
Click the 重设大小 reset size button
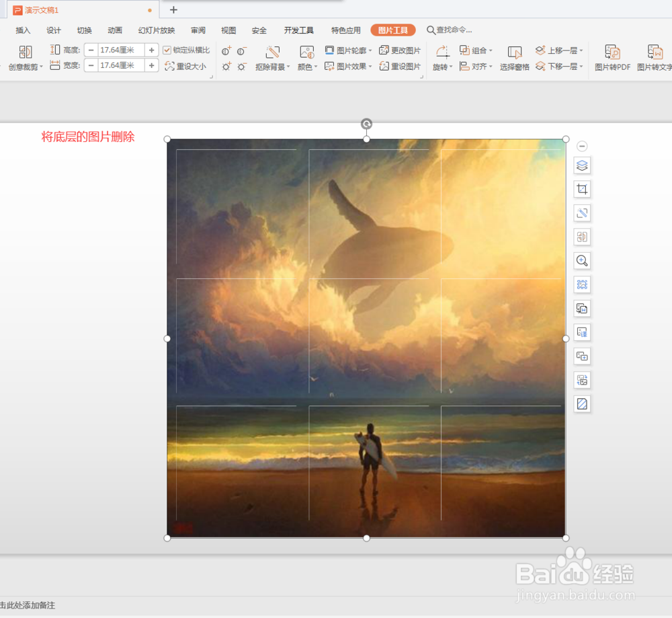pyautogui.click(x=185, y=67)
